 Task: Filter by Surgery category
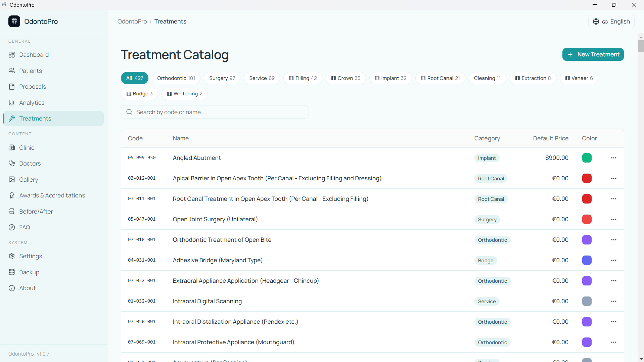tap(222, 78)
